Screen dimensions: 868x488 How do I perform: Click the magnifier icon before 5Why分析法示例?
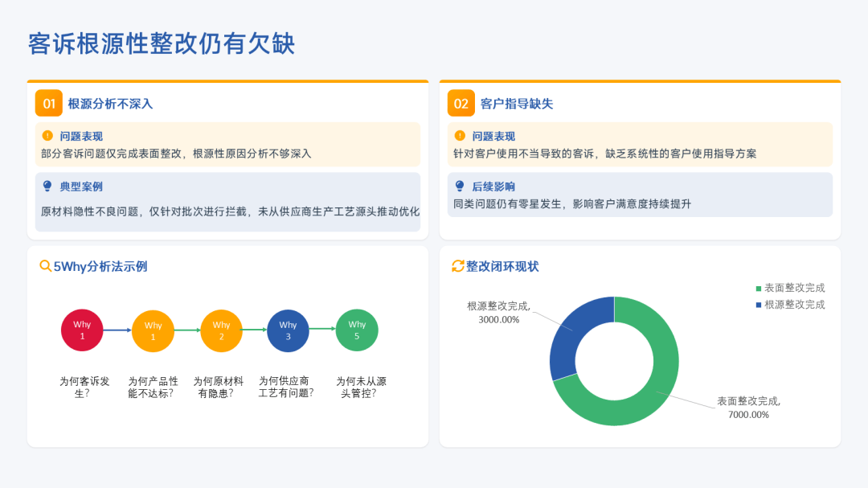click(46, 266)
